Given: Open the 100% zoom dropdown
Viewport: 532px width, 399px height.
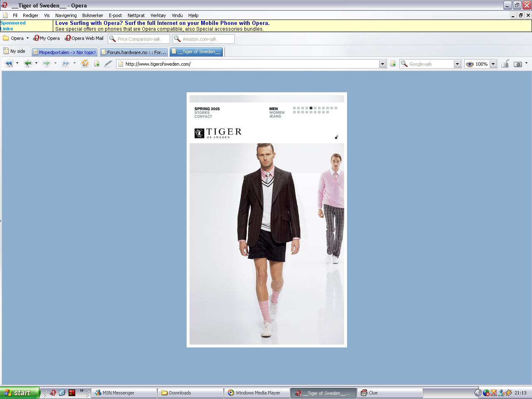Looking at the screenshot, I should (x=493, y=64).
